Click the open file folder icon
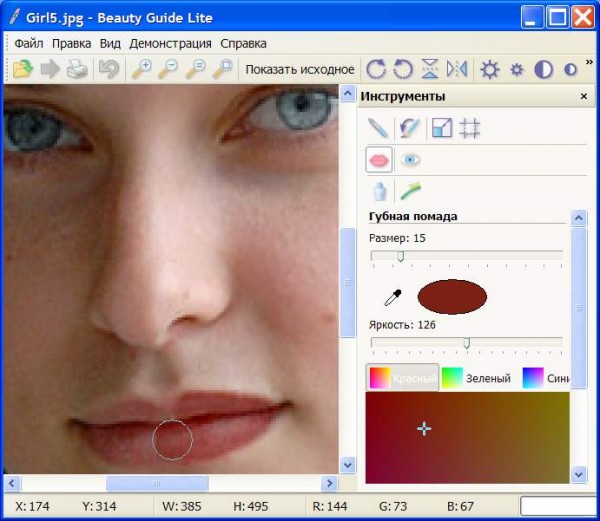The height and width of the screenshot is (521, 600). pyautogui.click(x=22, y=69)
